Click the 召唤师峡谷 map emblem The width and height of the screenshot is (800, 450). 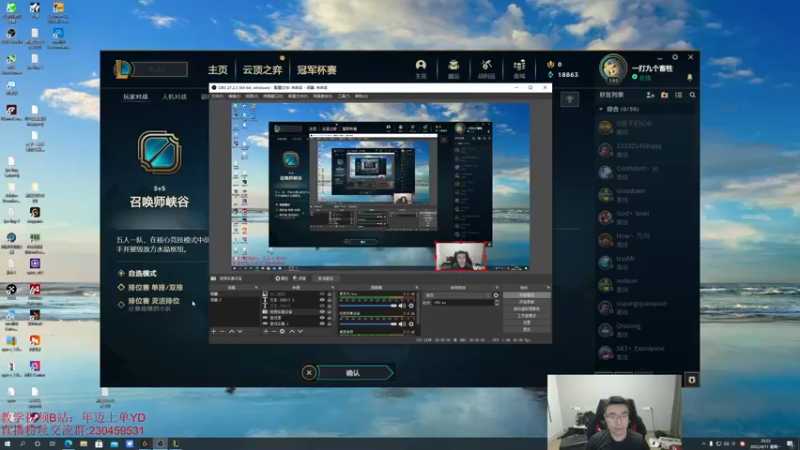click(x=159, y=153)
